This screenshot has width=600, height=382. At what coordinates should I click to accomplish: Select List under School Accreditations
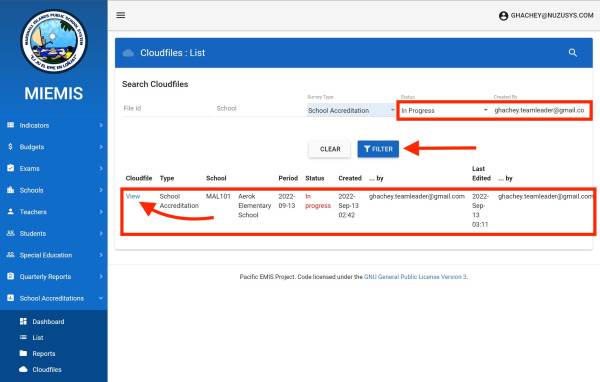[38, 337]
